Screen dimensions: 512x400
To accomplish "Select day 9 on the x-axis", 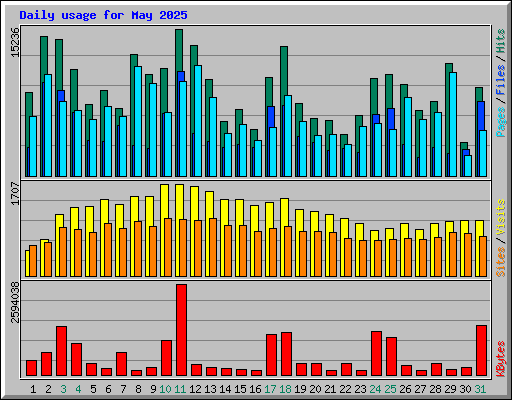I will [x=153, y=389].
